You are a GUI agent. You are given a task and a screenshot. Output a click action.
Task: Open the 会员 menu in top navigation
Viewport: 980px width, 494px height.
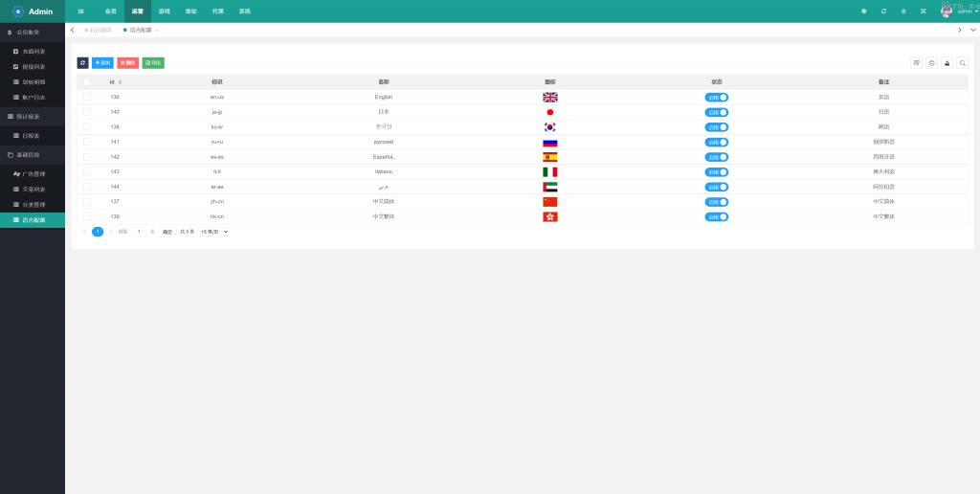[x=110, y=11]
